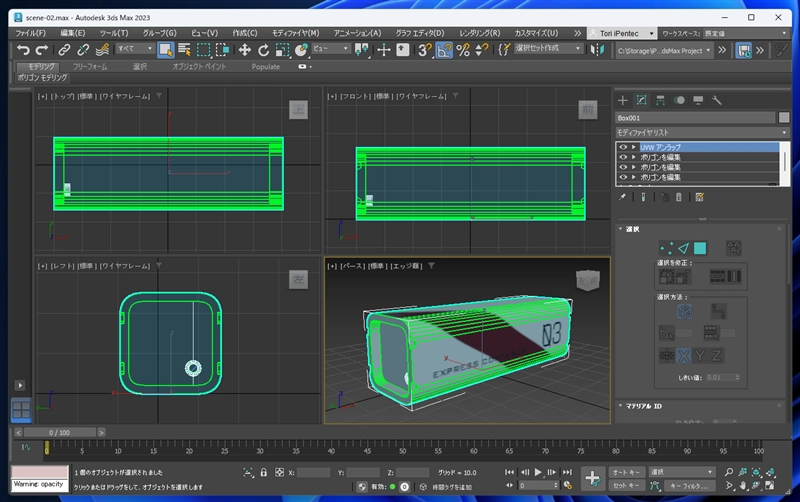Switch to the フリーフォーム ribbon tab
This screenshot has height=502, width=800.
coord(89,66)
